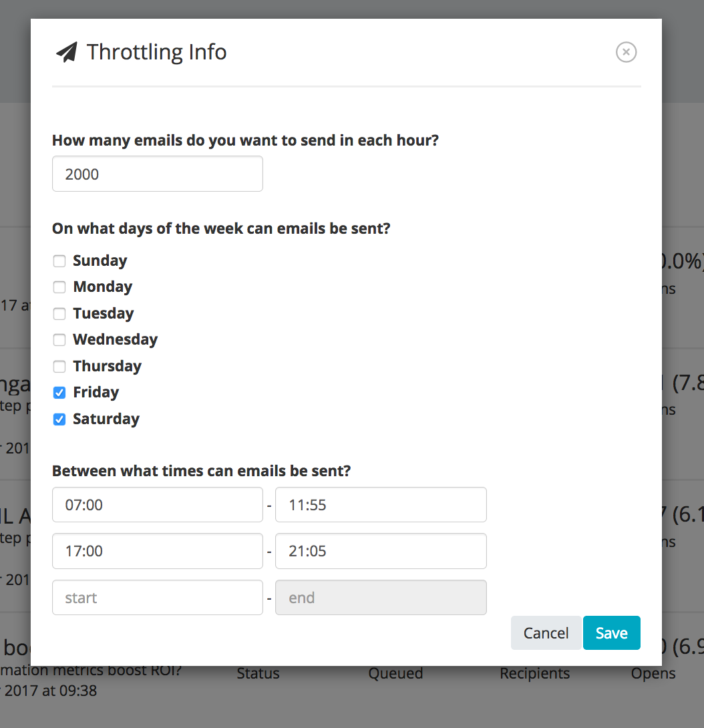Click the greyed-out end time field
The height and width of the screenshot is (728, 704).
pyautogui.click(x=381, y=598)
